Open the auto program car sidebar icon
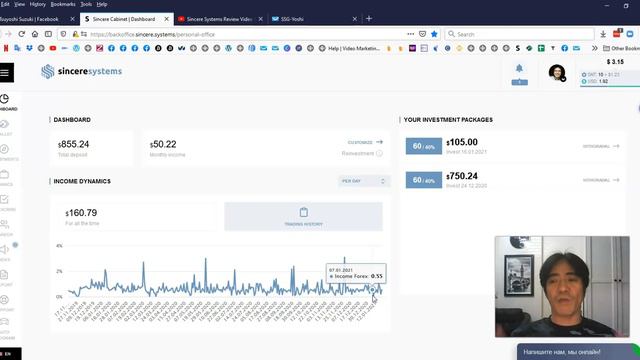The height and width of the screenshot is (360, 640). coord(4,323)
